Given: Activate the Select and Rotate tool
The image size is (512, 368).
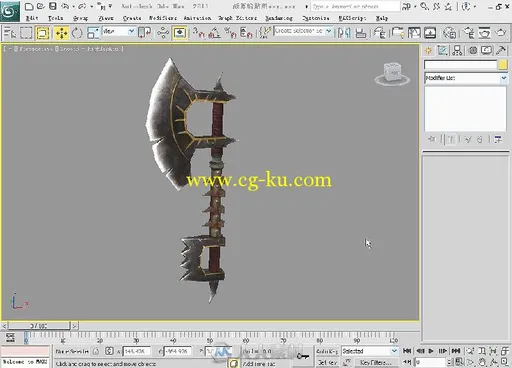Looking at the screenshot, I should 77,33.
